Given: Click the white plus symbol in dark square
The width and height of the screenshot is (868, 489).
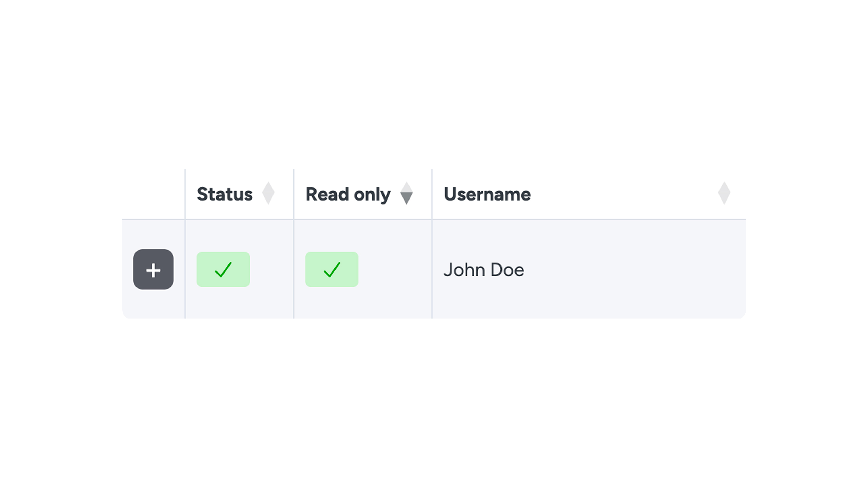Looking at the screenshot, I should [153, 270].
